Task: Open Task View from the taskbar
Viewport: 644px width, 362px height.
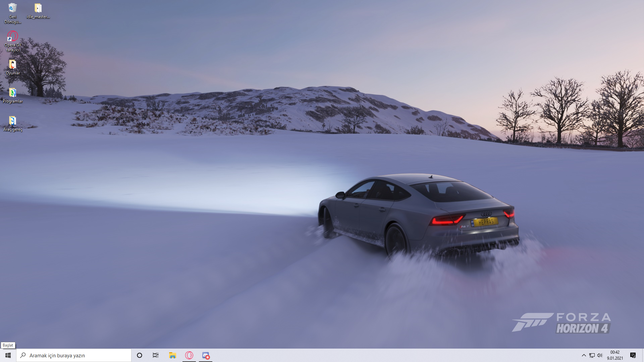Action: point(156,355)
